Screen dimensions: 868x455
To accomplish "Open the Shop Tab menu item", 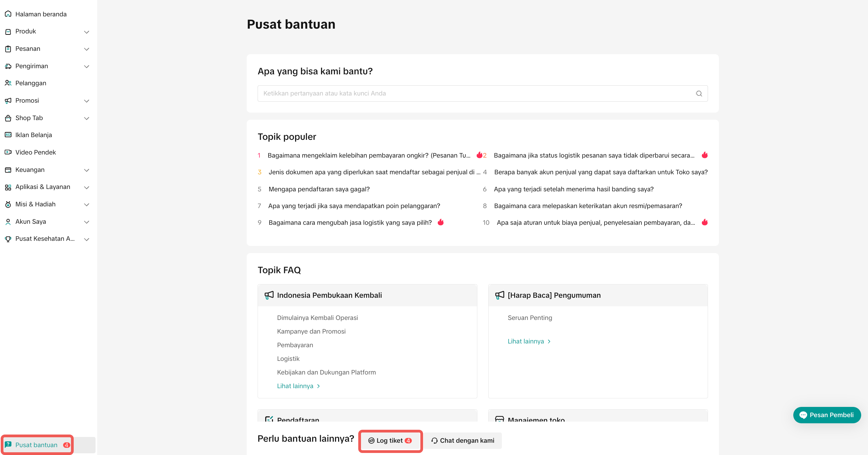I will [29, 118].
